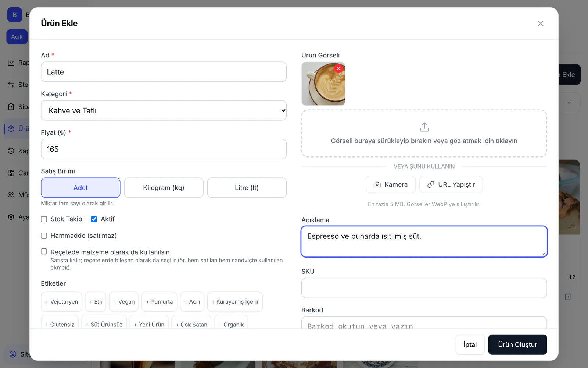Add the Yumurta tag

click(159, 302)
